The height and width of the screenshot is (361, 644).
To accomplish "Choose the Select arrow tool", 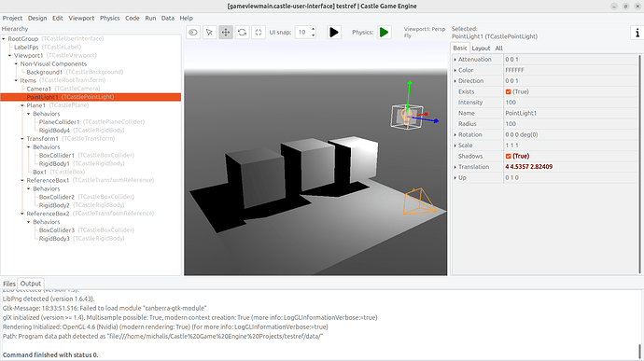I will tap(209, 33).
